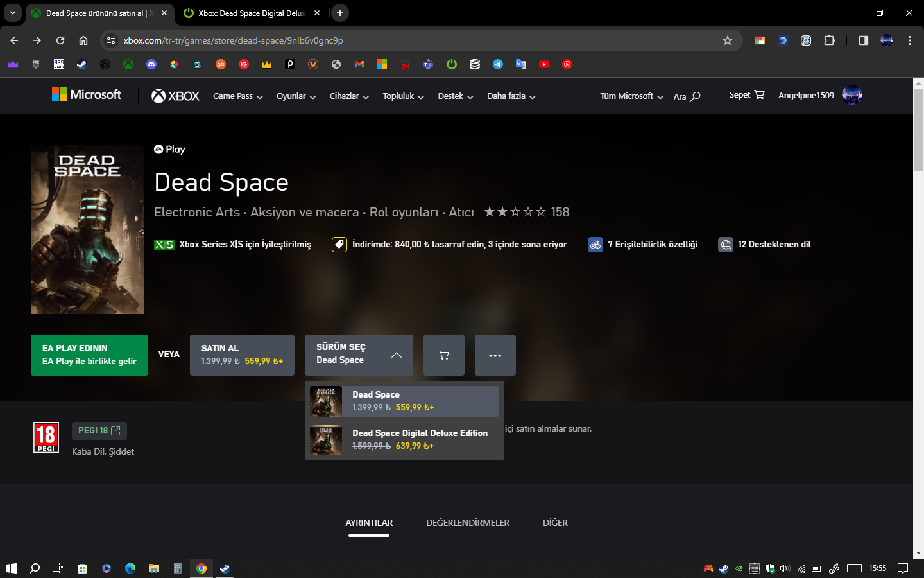924x578 pixels.
Task: Open Chrome's three-dot menu
Action: pos(910,40)
